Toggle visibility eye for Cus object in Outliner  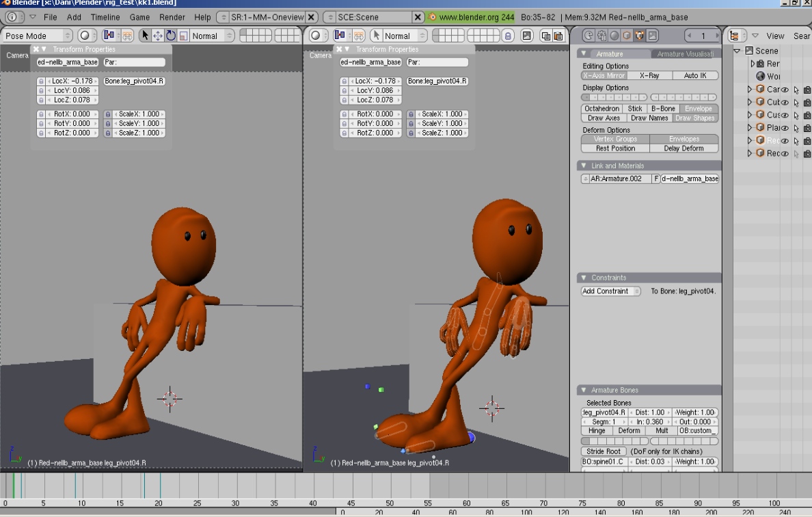coord(785,115)
